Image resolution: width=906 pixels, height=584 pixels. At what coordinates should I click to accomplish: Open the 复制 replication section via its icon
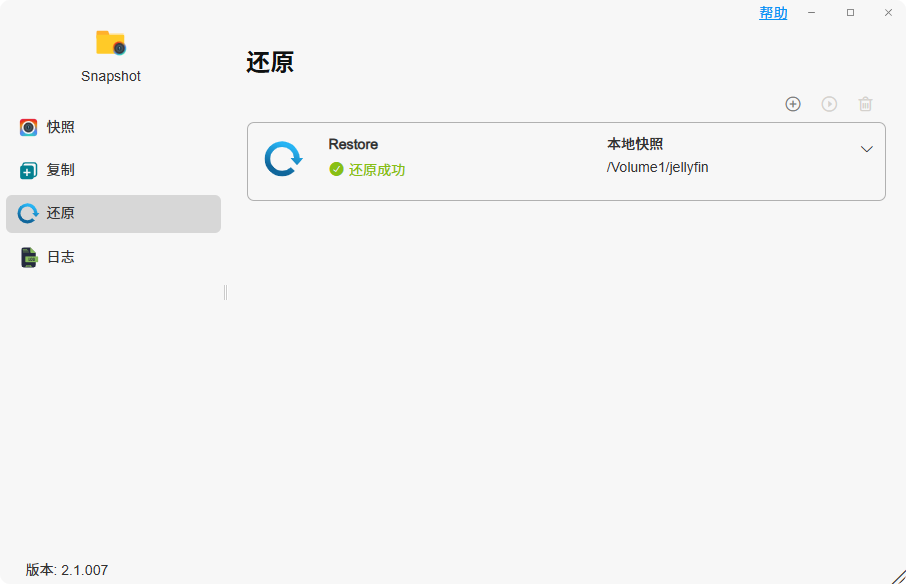(x=29, y=170)
